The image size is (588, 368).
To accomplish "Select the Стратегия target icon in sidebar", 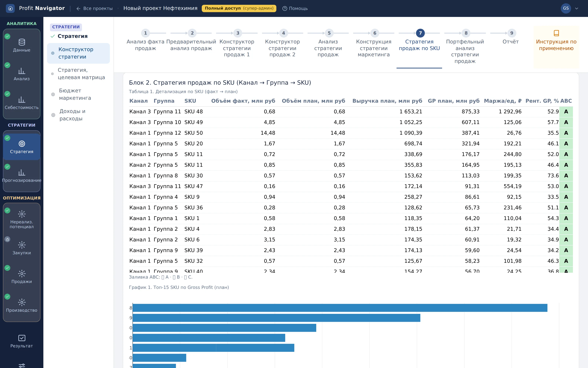I will click(22, 144).
